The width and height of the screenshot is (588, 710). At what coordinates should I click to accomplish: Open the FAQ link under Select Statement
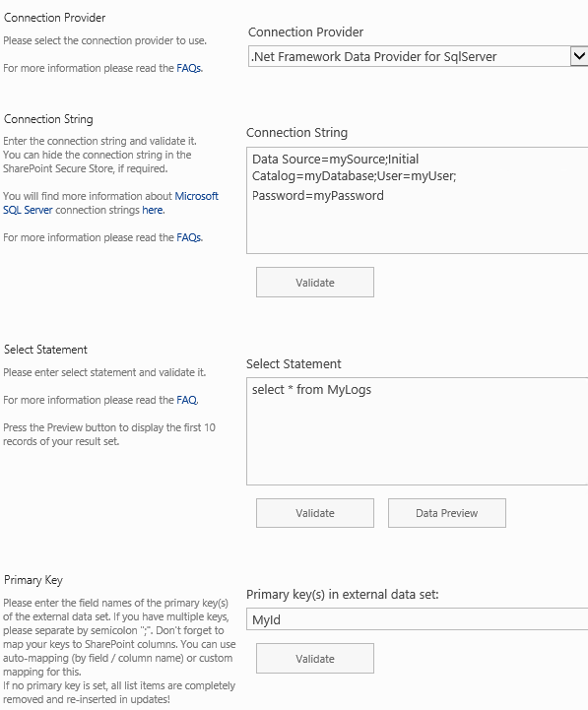pyautogui.click(x=186, y=400)
